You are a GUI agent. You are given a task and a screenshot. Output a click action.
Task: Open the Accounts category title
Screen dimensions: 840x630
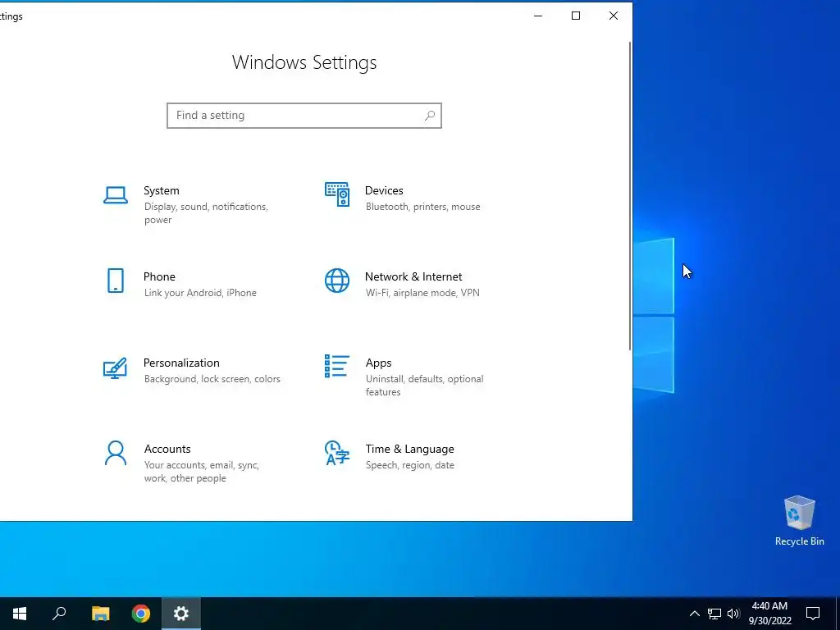point(167,449)
